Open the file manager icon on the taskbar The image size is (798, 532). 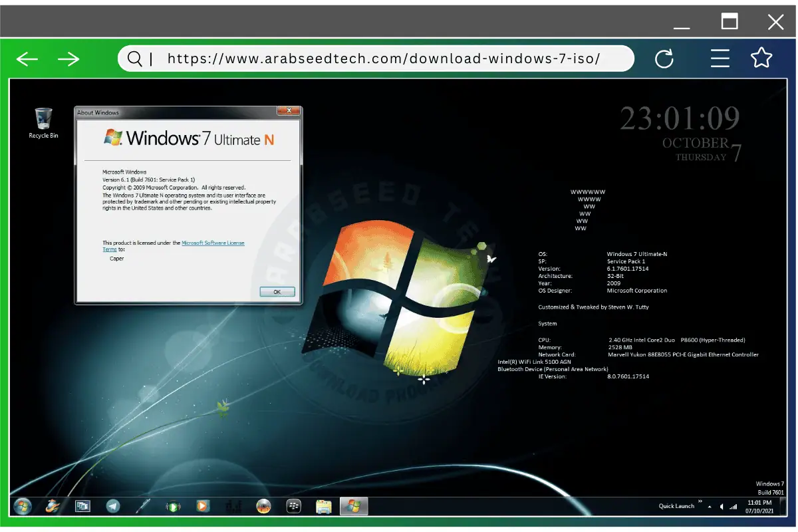324,506
